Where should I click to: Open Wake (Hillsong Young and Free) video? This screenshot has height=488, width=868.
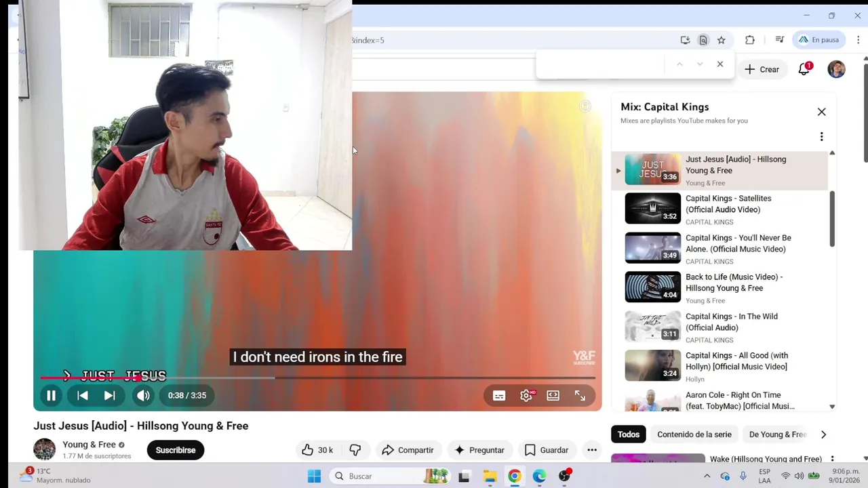click(x=766, y=459)
